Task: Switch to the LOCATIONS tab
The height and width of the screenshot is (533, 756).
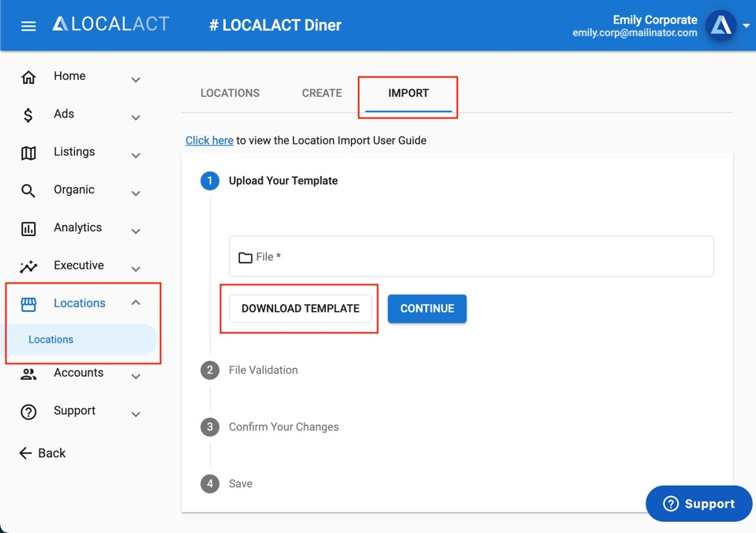Action: point(230,93)
